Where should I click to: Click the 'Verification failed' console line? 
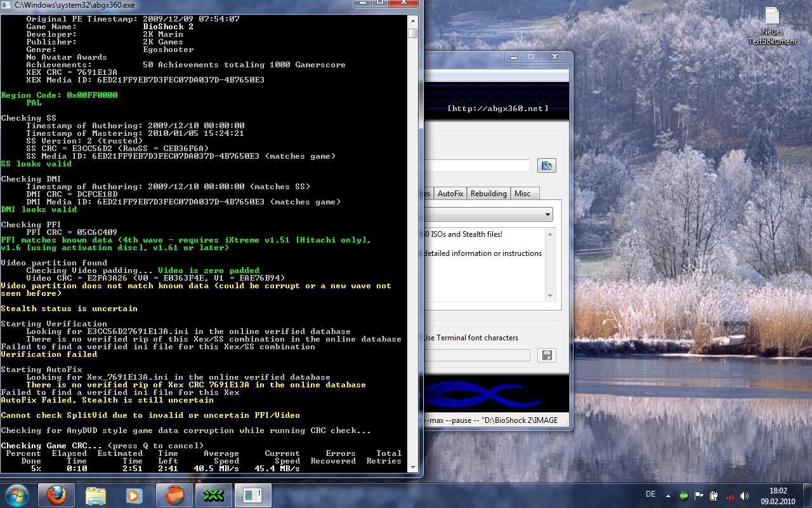(49, 354)
